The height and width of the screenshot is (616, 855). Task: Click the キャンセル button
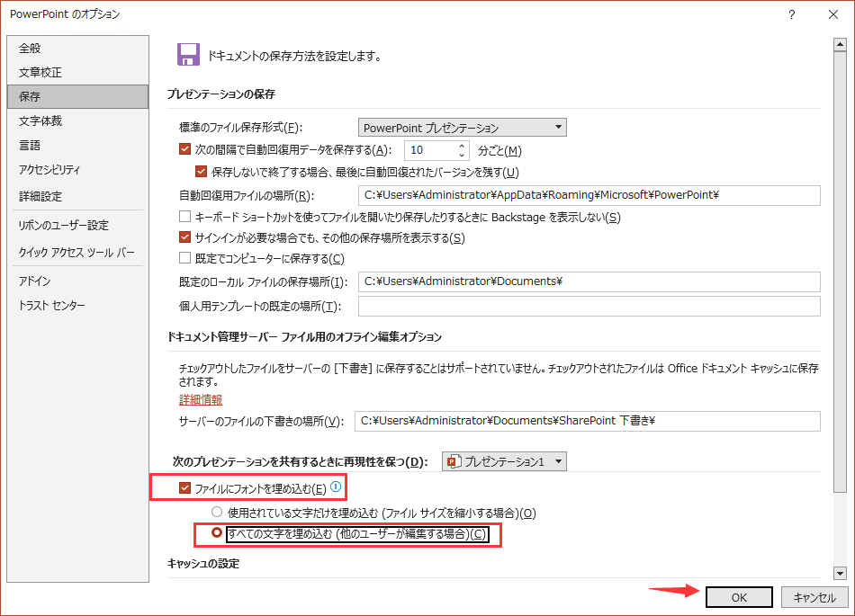(814, 596)
